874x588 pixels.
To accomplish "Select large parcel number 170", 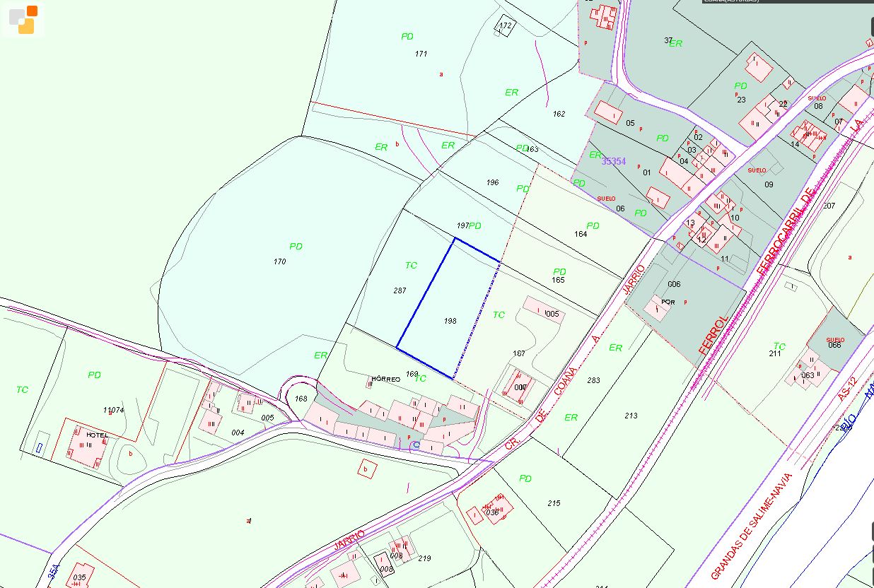I will click(279, 261).
